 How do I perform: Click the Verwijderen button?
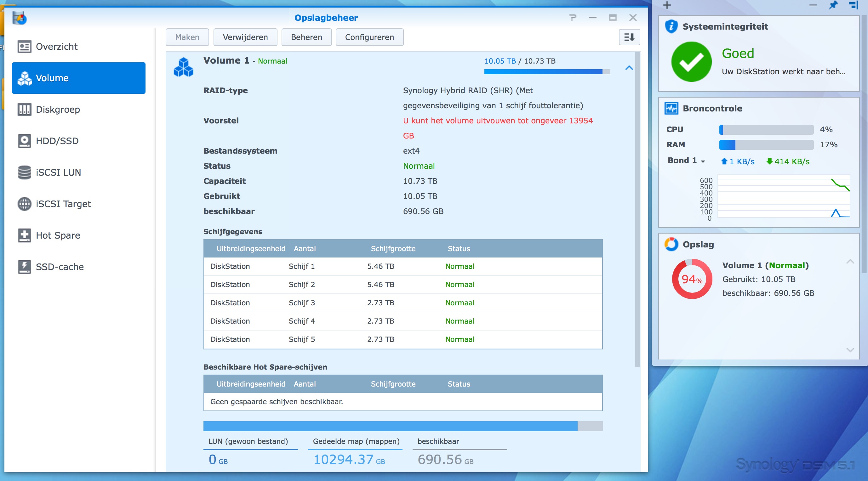point(245,37)
